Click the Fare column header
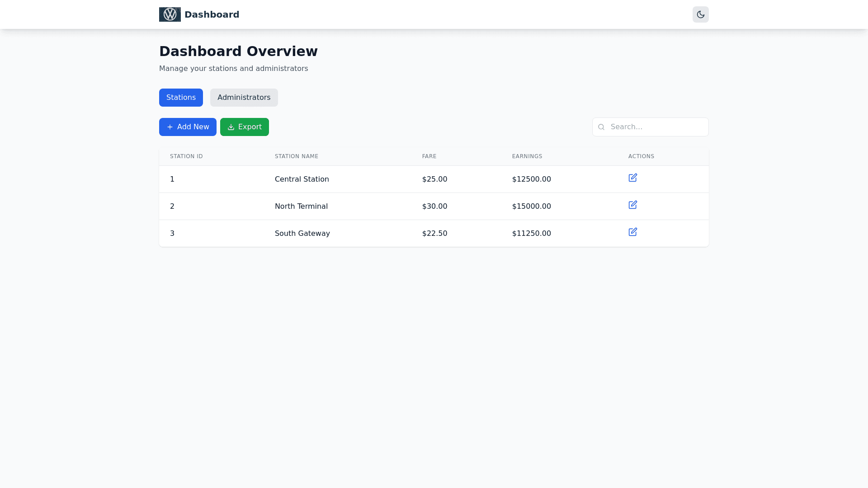The image size is (868, 488). tap(429, 156)
